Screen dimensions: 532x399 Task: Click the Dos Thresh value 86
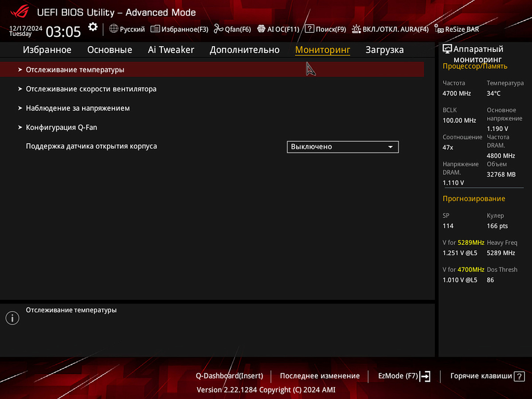click(x=490, y=280)
